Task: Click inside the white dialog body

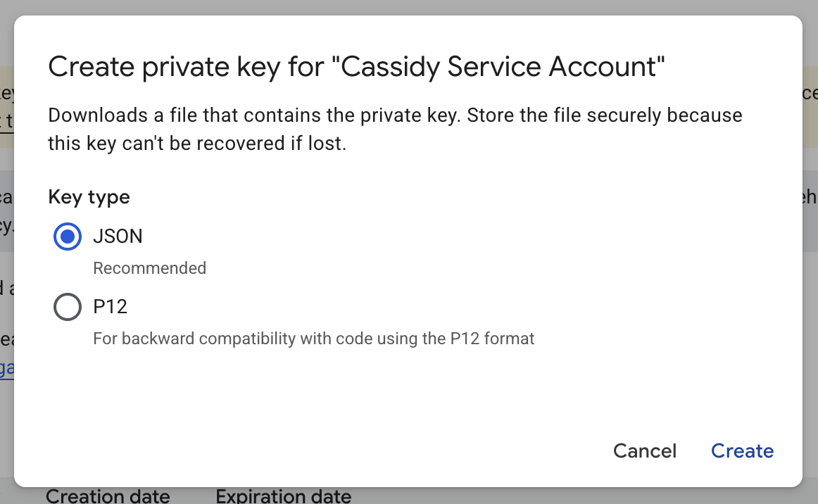Action: point(408,394)
